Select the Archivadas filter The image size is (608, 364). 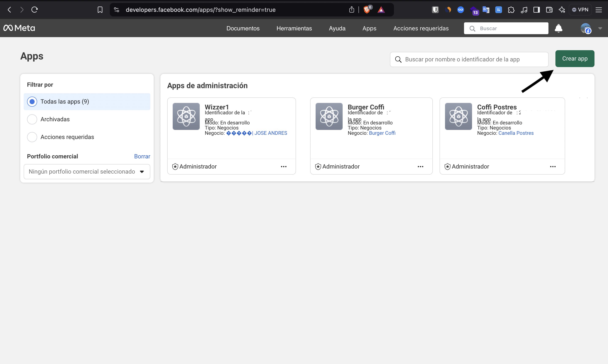pyautogui.click(x=32, y=119)
